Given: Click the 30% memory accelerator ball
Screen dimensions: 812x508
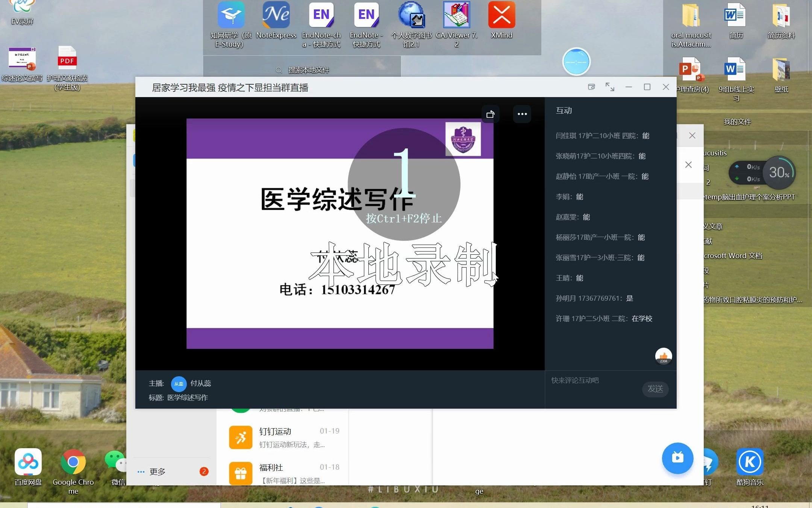Looking at the screenshot, I should (779, 172).
